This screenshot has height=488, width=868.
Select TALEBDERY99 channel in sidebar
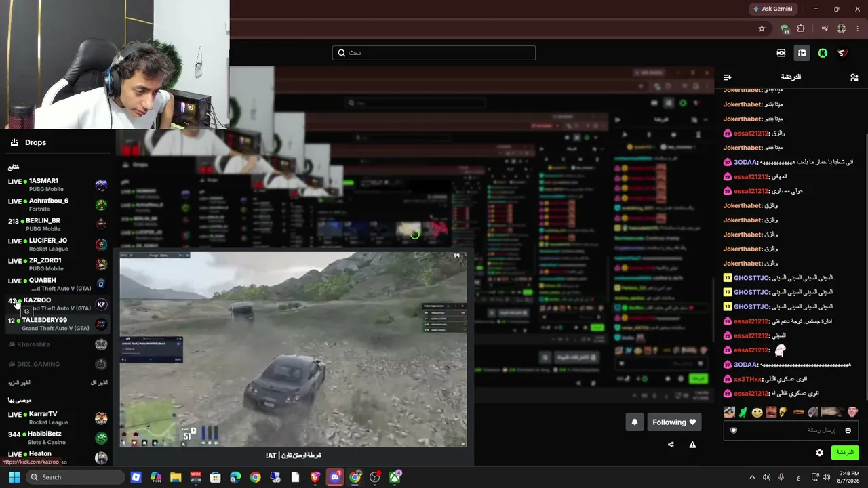click(x=58, y=324)
